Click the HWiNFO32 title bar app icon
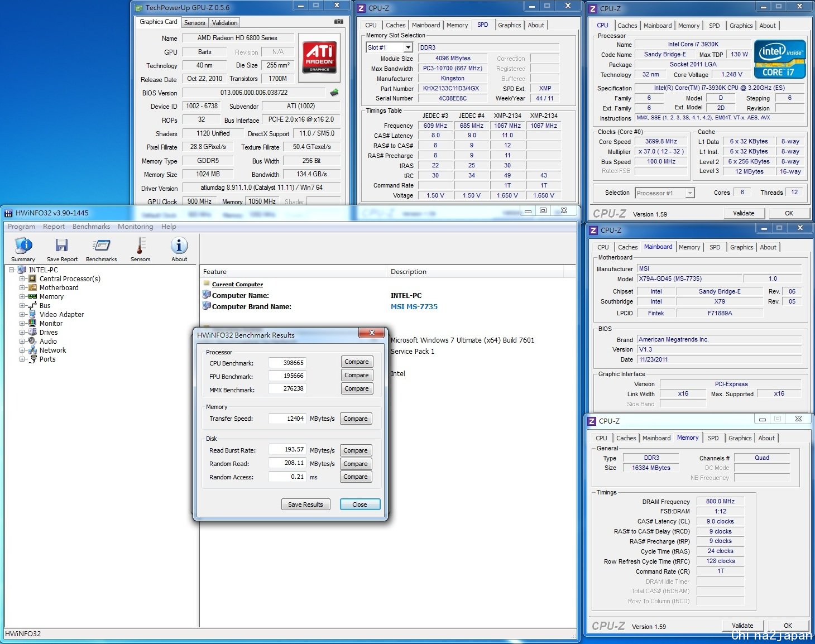 8,213
